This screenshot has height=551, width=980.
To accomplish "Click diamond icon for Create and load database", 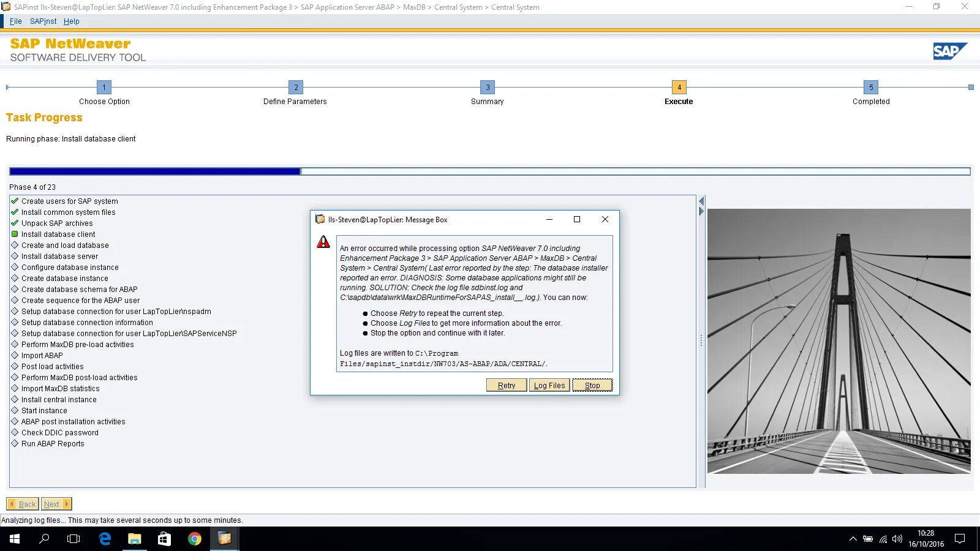I will pos(15,245).
